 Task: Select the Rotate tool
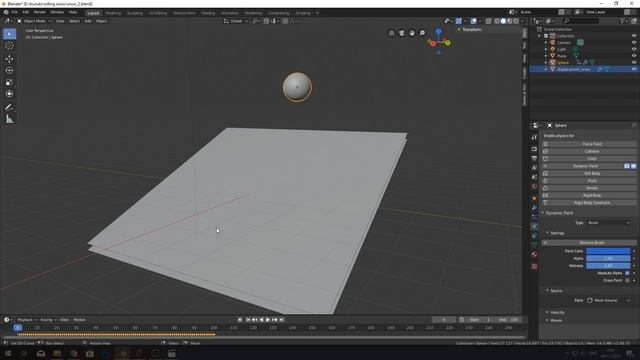tap(9, 71)
